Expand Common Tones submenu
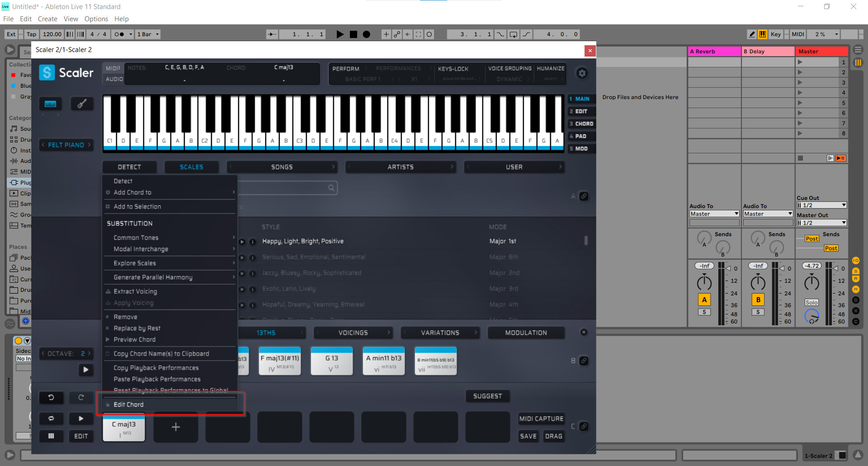The width and height of the screenshot is (868, 466). (170, 238)
